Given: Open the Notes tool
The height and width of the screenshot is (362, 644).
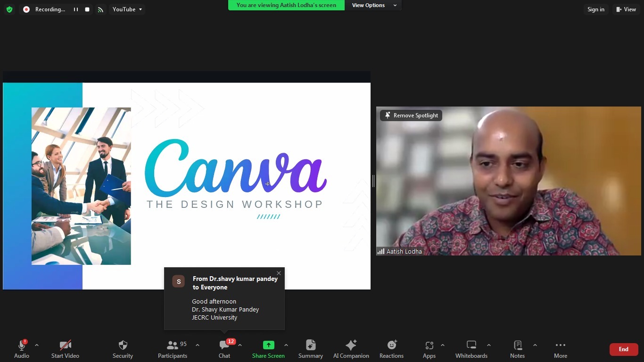Looking at the screenshot, I should 517,349.
